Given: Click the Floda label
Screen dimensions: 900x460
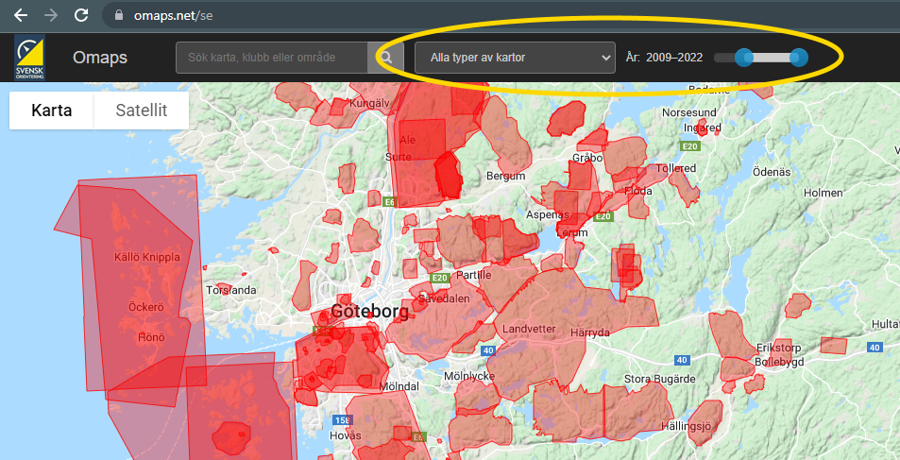Looking at the screenshot, I should click(x=639, y=191).
